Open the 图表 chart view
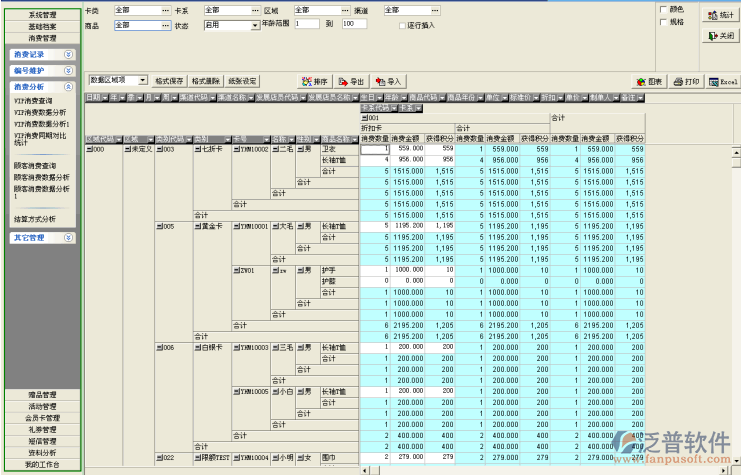The image size is (741, 475). 649,81
